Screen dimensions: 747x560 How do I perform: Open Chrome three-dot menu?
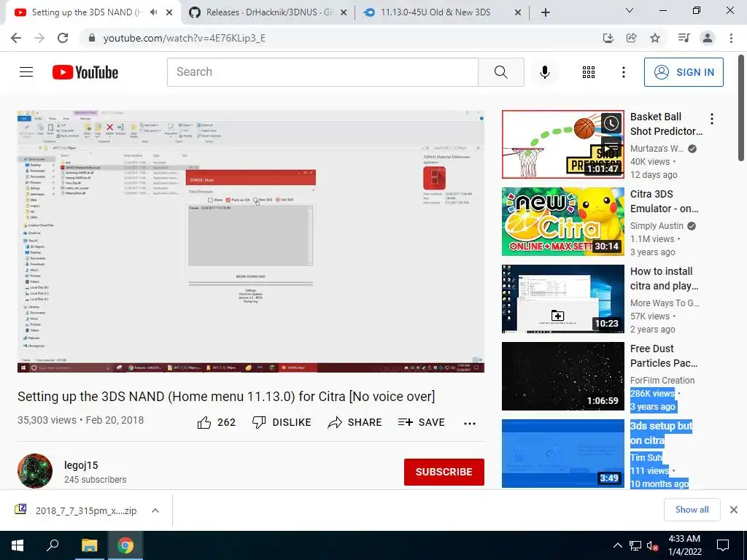point(731,38)
